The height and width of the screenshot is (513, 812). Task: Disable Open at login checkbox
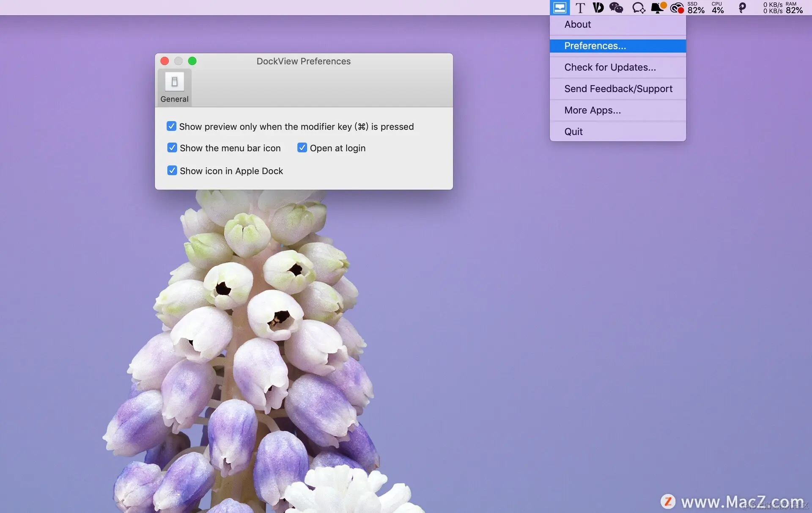click(302, 148)
